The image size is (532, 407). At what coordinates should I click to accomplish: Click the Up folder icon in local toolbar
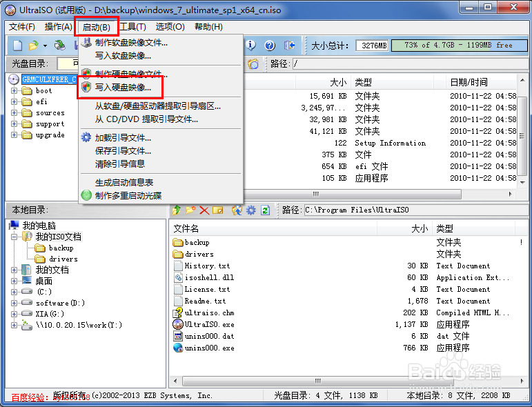tap(177, 210)
